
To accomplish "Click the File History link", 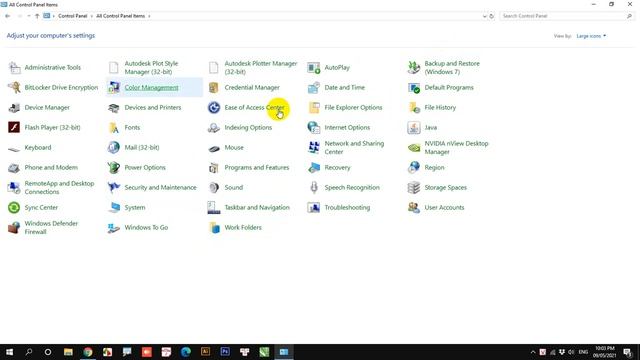I will click(x=440, y=107).
